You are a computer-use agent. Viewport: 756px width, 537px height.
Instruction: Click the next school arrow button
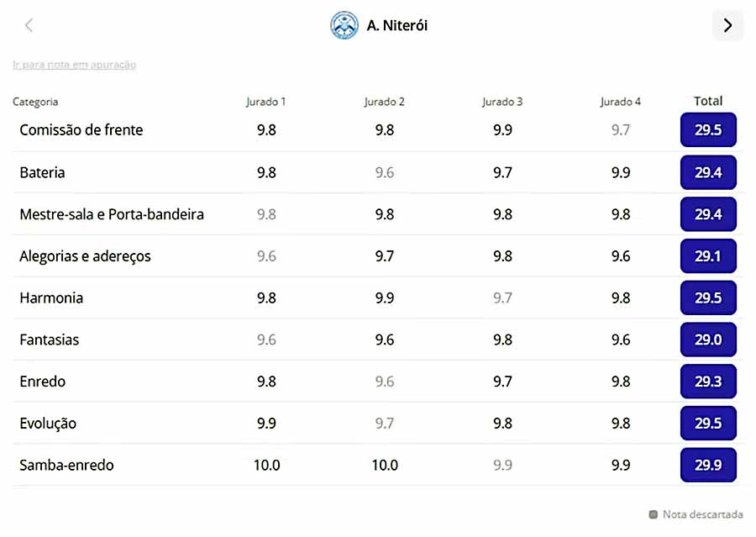[x=727, y=25]
